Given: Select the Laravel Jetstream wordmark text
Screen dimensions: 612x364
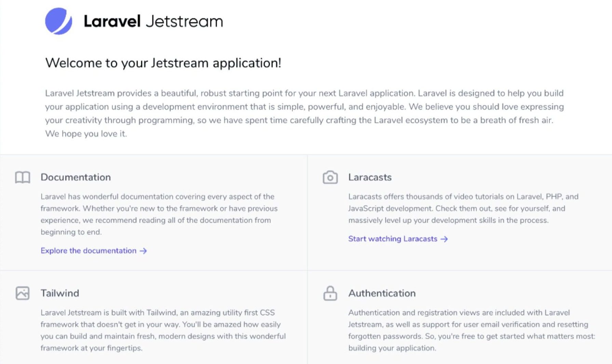Looking at the screenshot, I should [153, 21].
